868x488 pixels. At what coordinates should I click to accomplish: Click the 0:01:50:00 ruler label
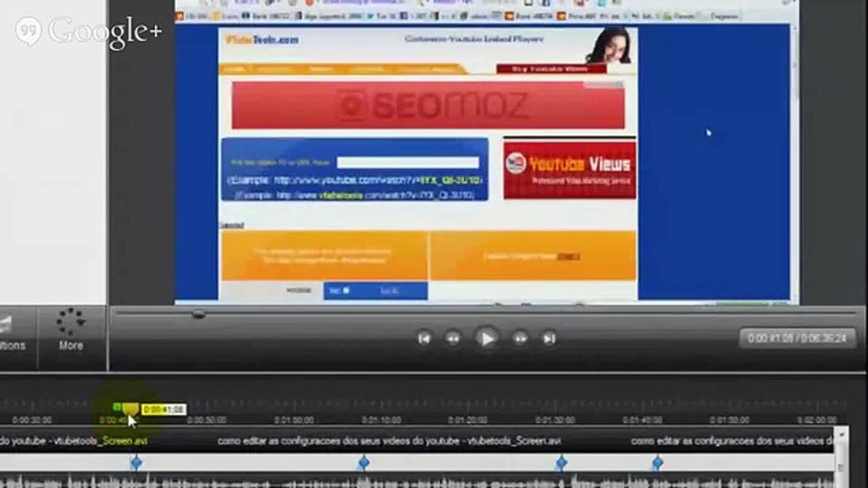point(729,420)
